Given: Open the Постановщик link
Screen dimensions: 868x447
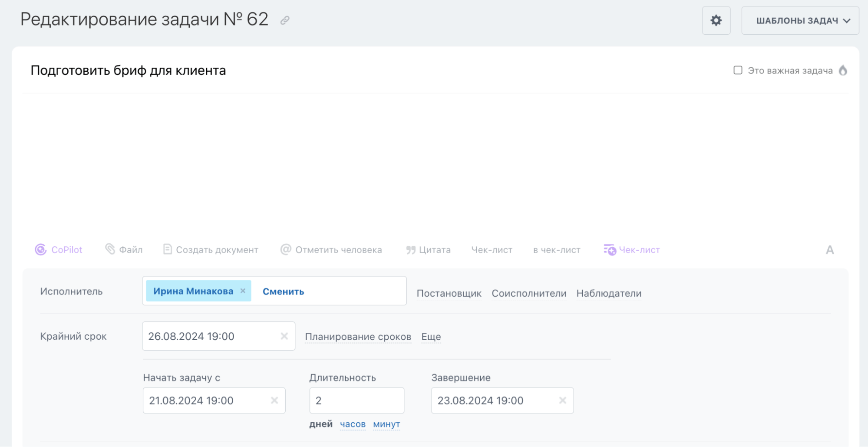Looking at the screenshot, I should 449,293.
